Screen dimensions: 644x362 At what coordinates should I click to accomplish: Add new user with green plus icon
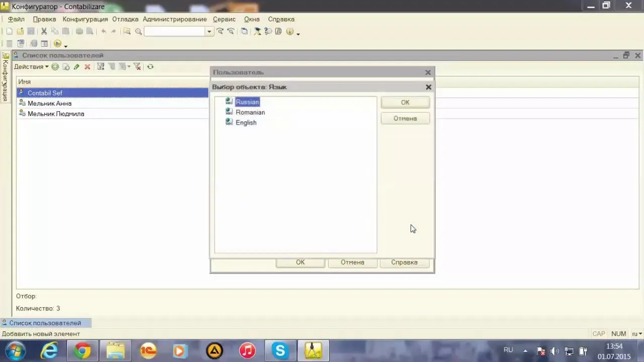(x=55, y=66)
